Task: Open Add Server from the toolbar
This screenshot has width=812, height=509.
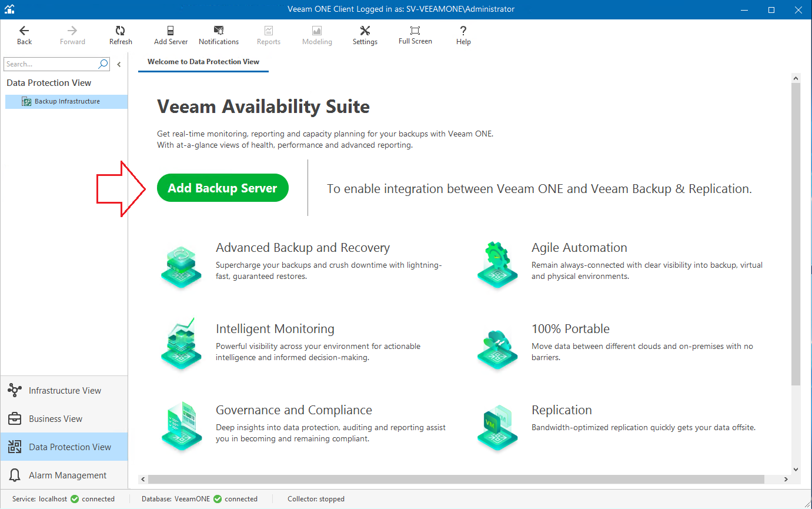Action: [x=171, y=35]
